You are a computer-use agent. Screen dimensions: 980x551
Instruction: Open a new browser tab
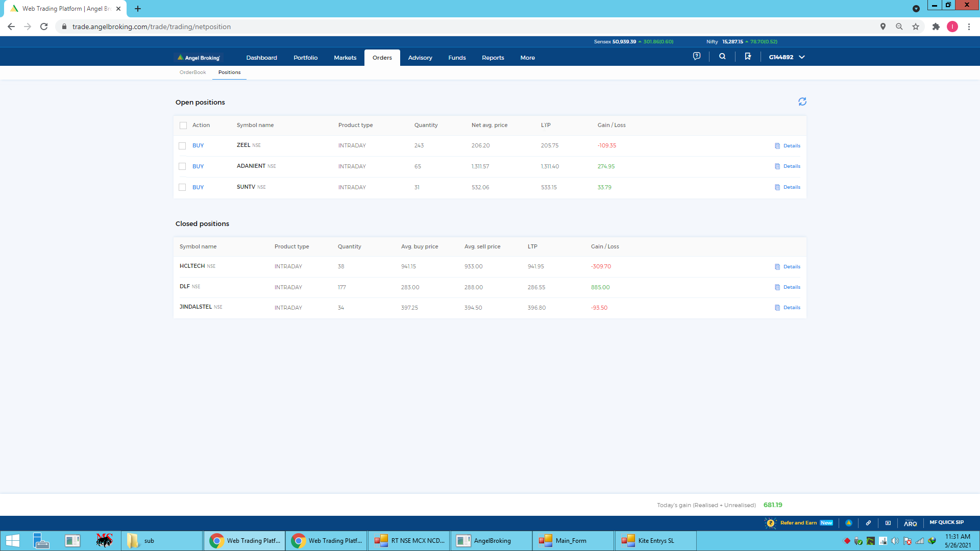pos(138,9)
